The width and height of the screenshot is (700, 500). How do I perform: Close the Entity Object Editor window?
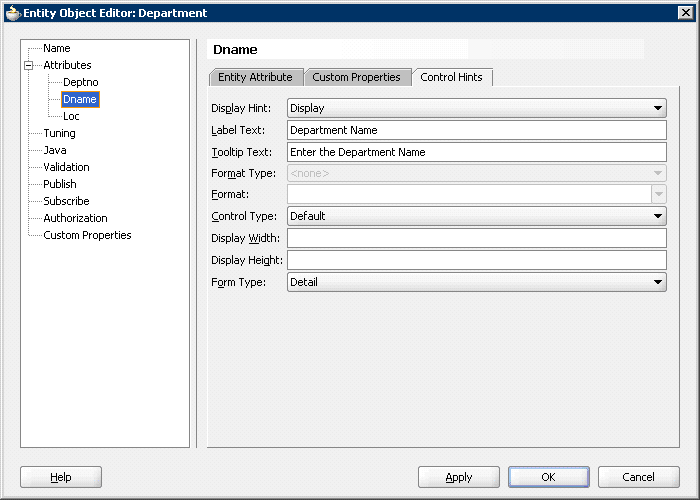685,12
